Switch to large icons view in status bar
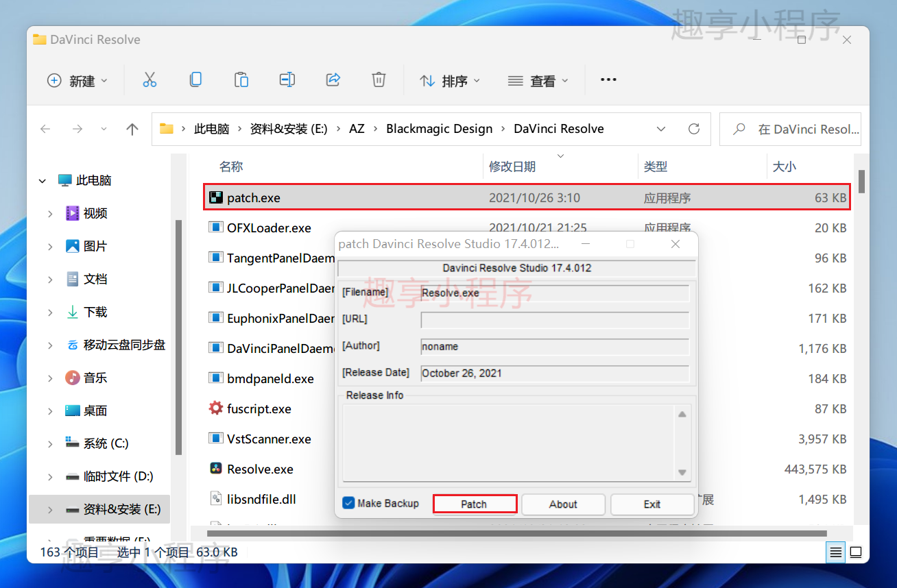 point(856,552)
